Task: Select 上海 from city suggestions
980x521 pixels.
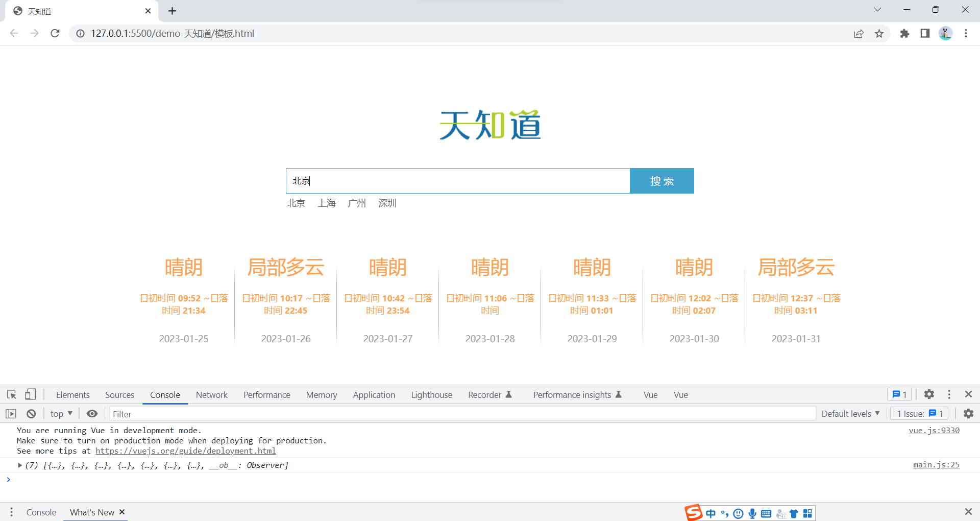Action: tap(327, 203)
